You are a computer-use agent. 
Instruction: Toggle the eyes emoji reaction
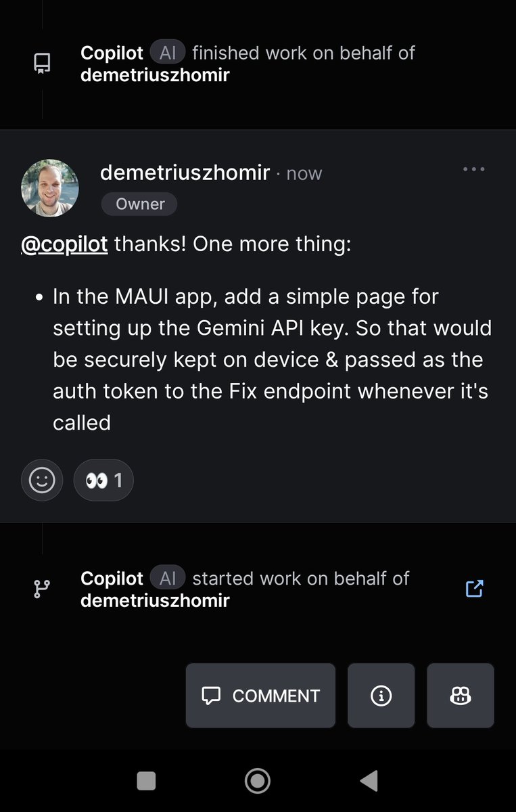pyautogui.click(x=103, y=480)
